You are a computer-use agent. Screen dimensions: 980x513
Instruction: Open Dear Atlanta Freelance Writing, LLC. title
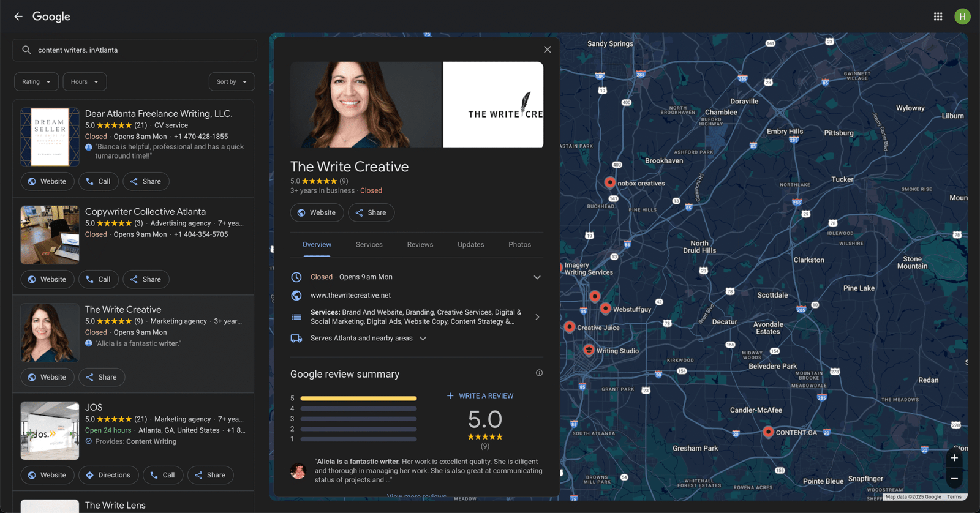pos(159,114)
